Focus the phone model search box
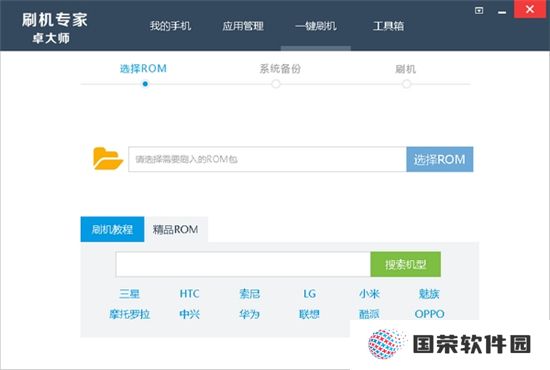Screen dimensions: 550x370 click(243, 264)
